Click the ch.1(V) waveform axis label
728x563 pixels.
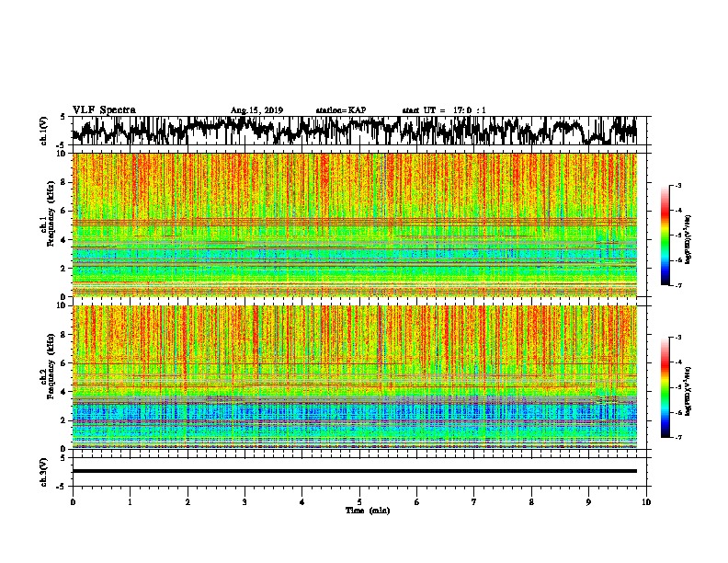pos(44,131)
